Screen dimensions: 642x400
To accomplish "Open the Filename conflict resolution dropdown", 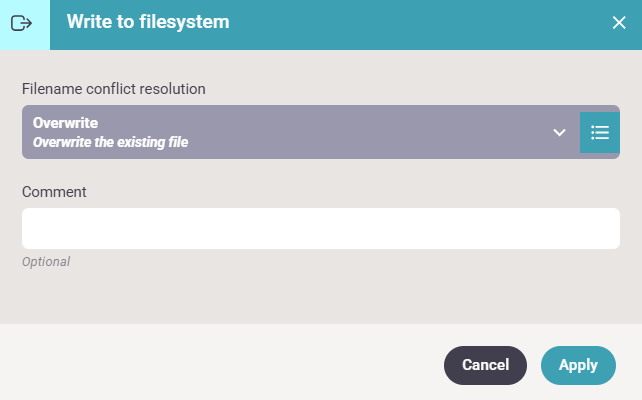I will pos(301,132).
